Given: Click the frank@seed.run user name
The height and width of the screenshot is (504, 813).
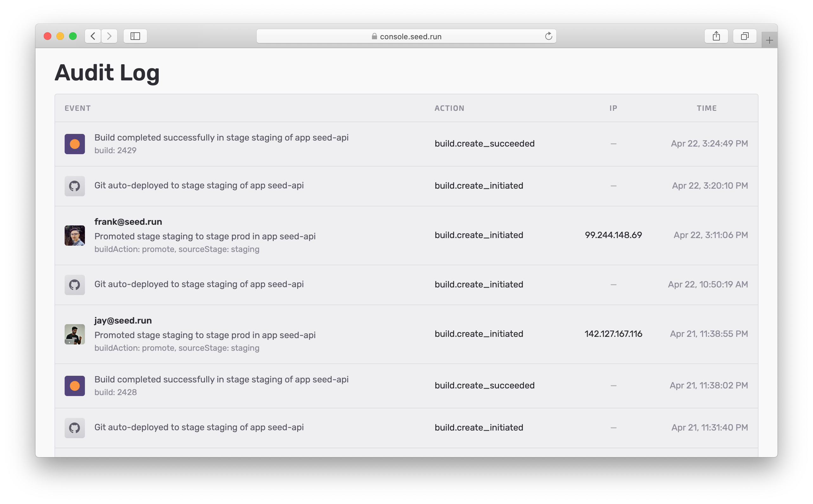Looking at the screenshot, I should tap(128, 222).
